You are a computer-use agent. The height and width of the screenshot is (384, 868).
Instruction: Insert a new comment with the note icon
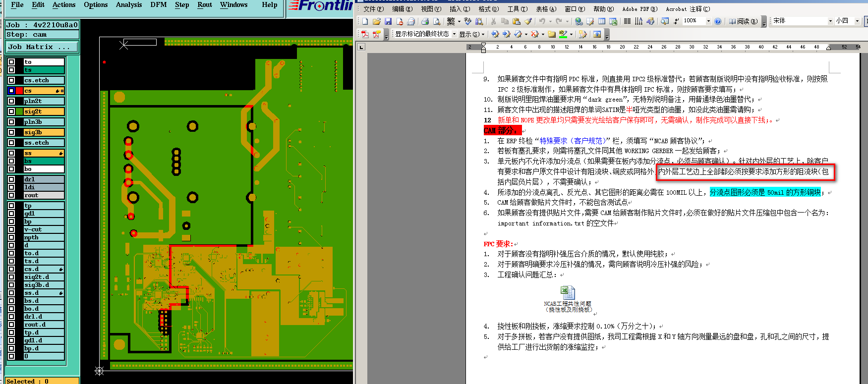pos(552,34)
